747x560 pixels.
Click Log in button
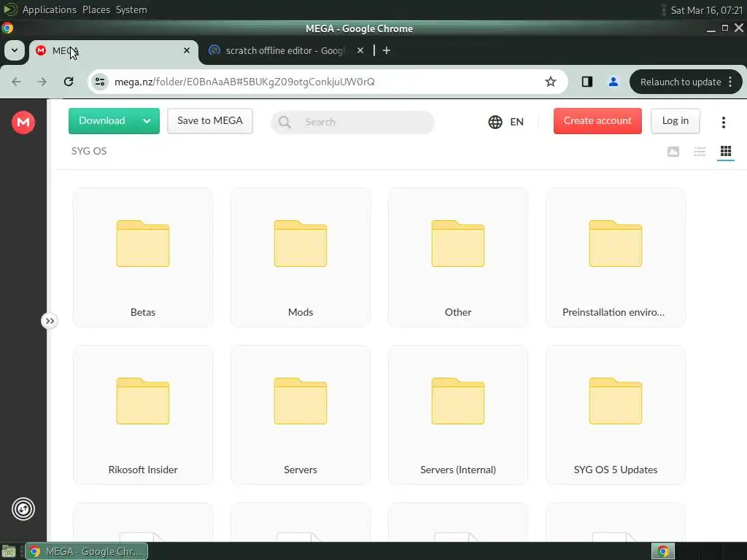pos(675,121)
